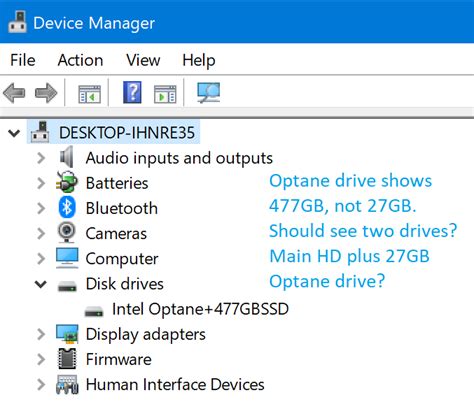Click the Bluetooth category icon

pos(67,207)
